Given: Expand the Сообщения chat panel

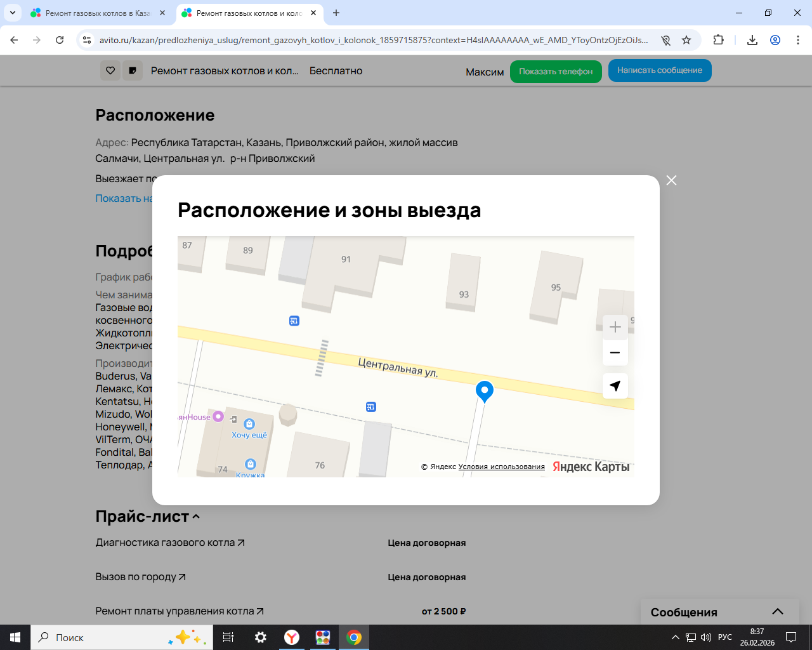Looking at the screenshot, I should point(777,612).
